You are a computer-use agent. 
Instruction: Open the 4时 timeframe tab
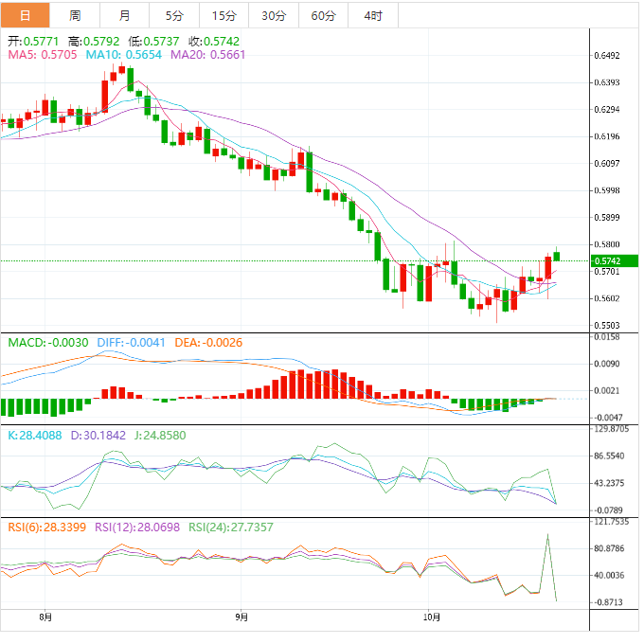point(373,15)
